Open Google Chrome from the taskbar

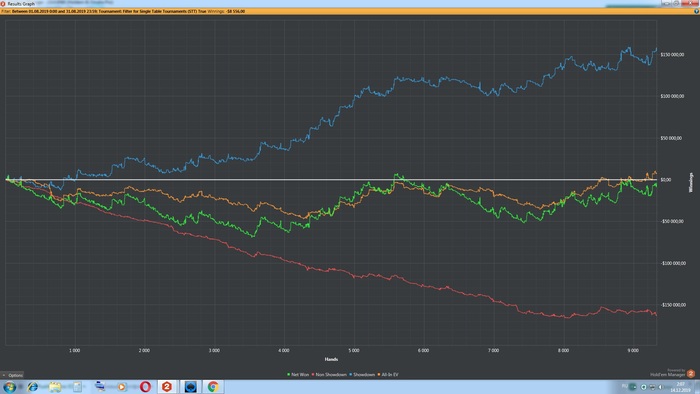pyautogui.click(x=213, y=386)
